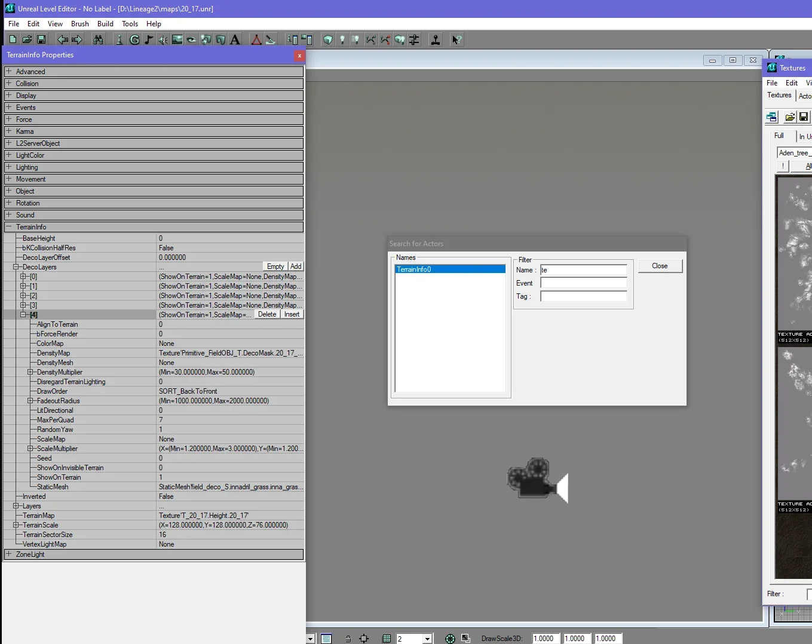The image size is (812, 644).
Task: Expand the Lighting property category
Action: click(9, 167)
